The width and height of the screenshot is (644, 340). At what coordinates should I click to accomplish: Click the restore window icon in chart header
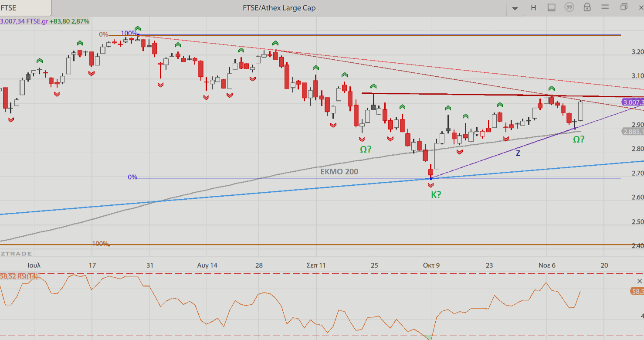click(x=624, y=7)
